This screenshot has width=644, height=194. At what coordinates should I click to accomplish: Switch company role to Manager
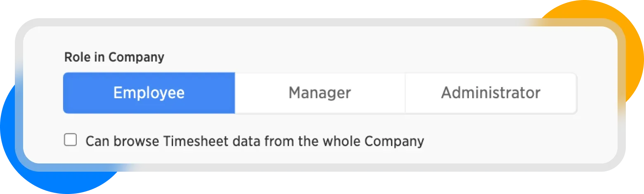click(320, 93)
